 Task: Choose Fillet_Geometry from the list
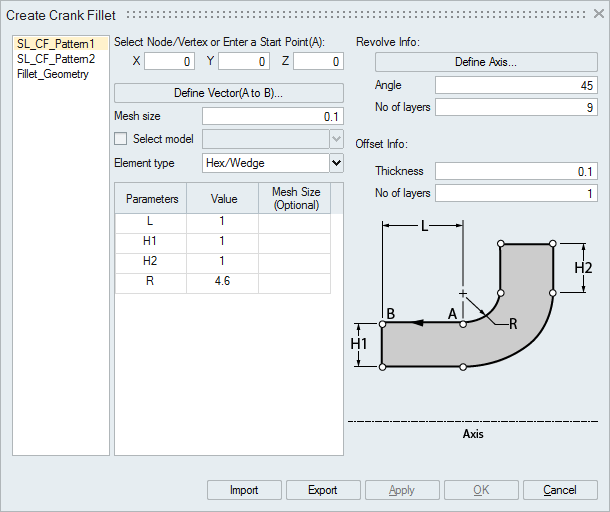point(52,74)
